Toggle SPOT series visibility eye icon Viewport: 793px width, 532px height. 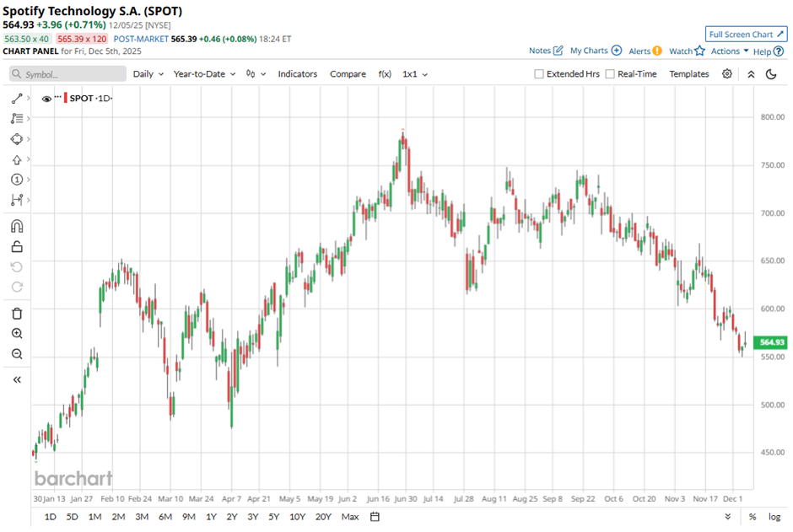(x=46, y=99)
